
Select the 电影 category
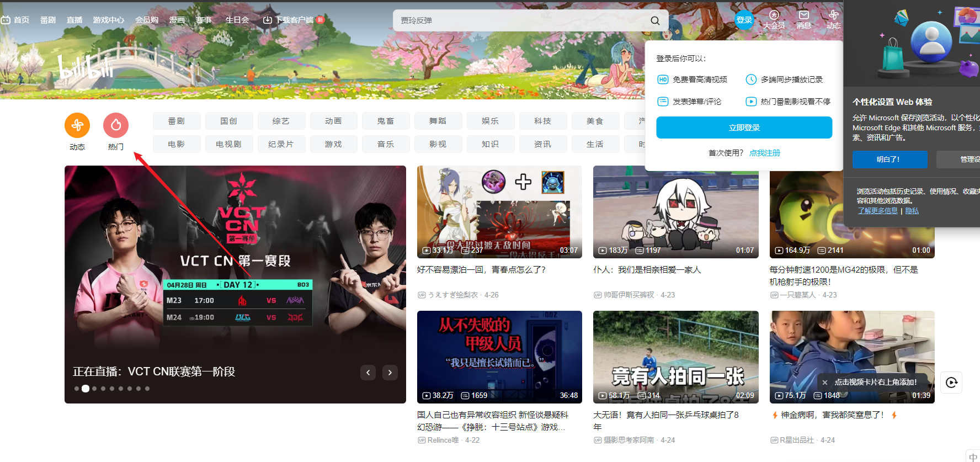point(177,144)
